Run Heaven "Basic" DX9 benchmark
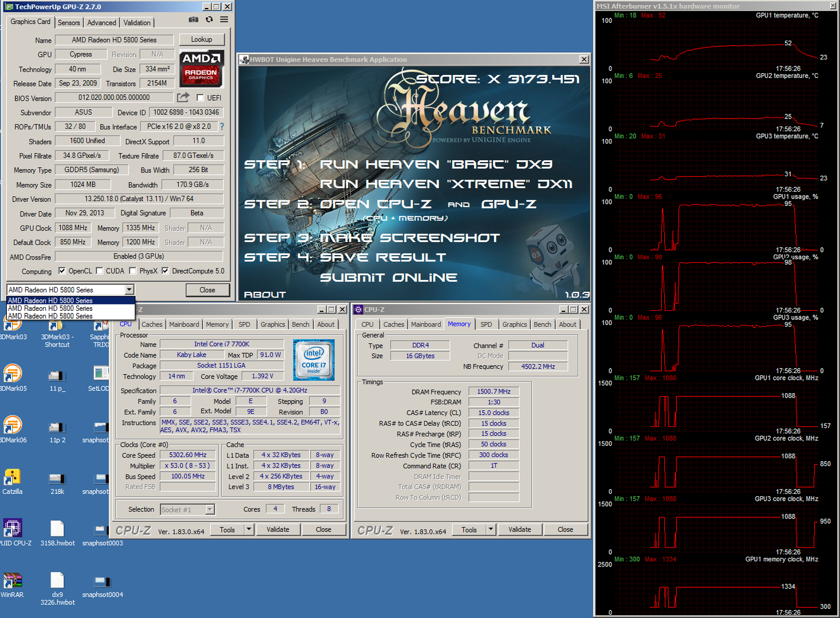The width and height of the screenshot is (840, 618). coord(436,165)
